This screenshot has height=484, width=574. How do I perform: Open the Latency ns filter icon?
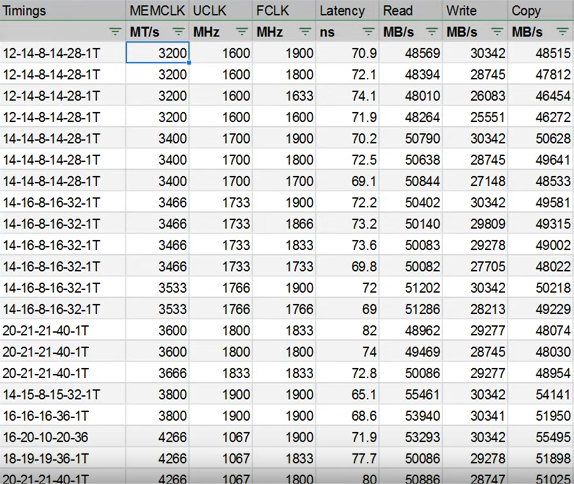[x=368, y=32]
